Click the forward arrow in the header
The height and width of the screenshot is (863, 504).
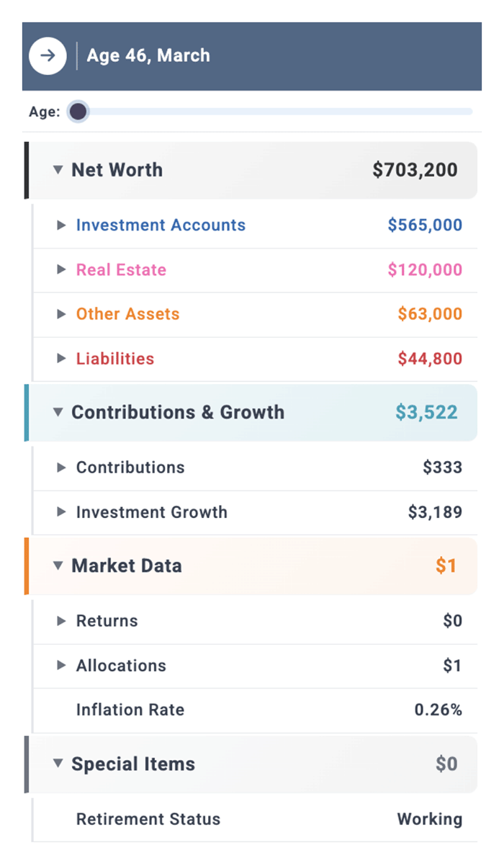pyautogui.click(x=48, y=55)
